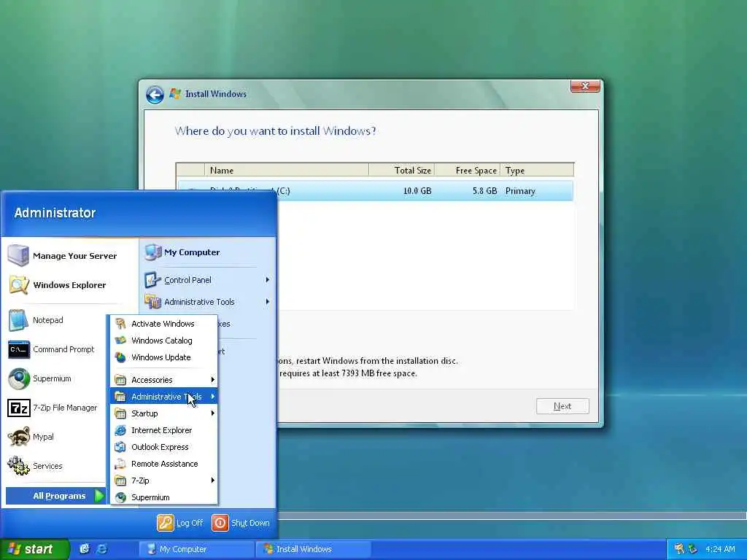Expand Administrative Tools arrow in right pane

[x=268, y=302]
